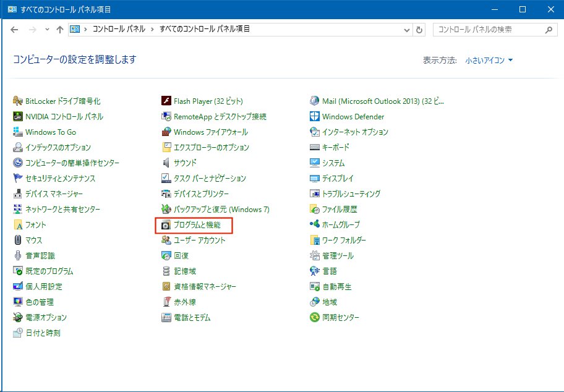Open the NVIDIA コントロール パネル icon
The width and height of the screenshot is (564, 392).
[x=17, y=116]
